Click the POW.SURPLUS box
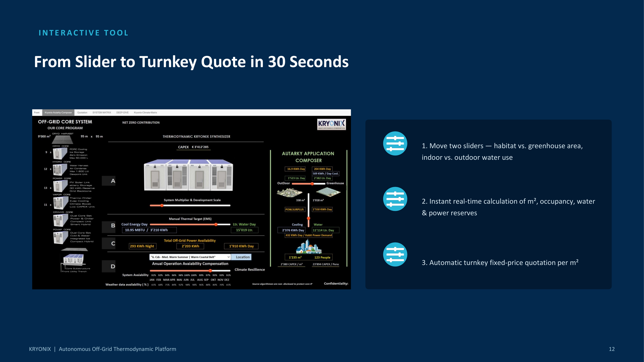 point(295,209)
